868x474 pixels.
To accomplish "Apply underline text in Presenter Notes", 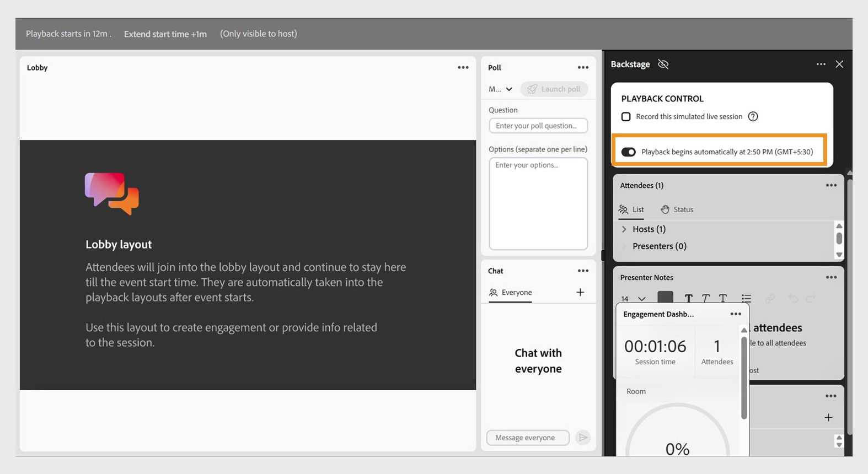I will tap(722, 298).
